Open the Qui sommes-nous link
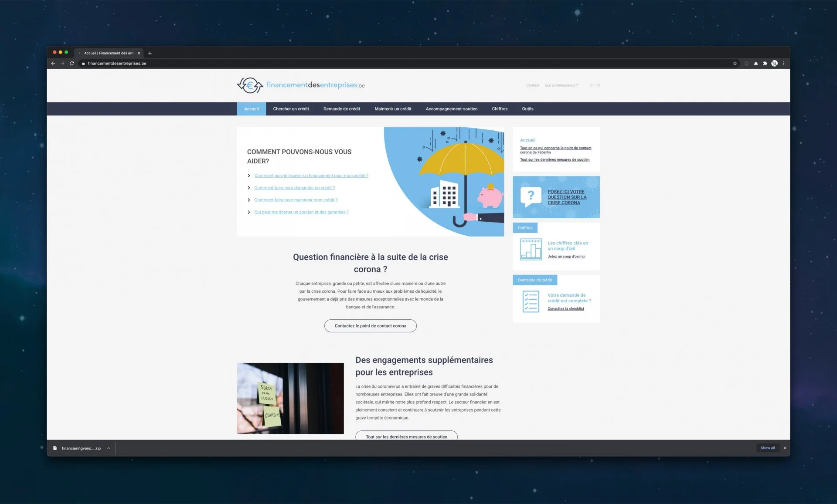Screen dimensions: 837x504 tap(561, 85)
